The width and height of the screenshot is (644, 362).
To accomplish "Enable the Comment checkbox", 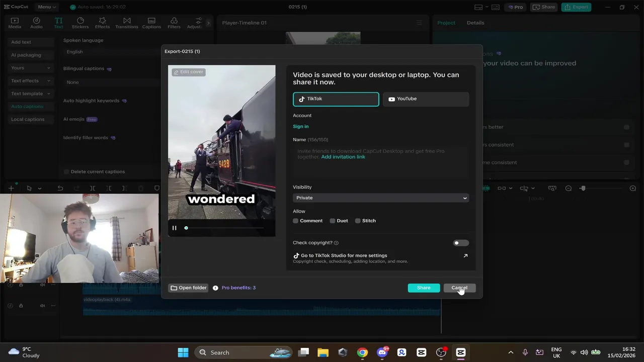I will pyautogui.click(x=296, y=221).
